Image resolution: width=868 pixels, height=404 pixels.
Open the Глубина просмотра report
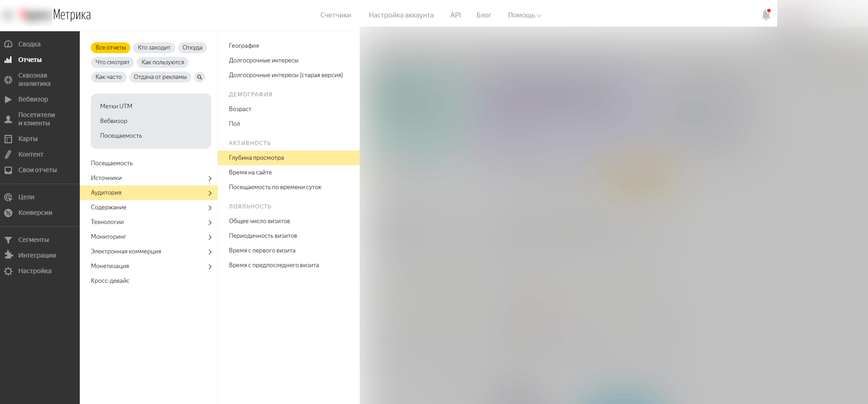click(x=289, y=158)
